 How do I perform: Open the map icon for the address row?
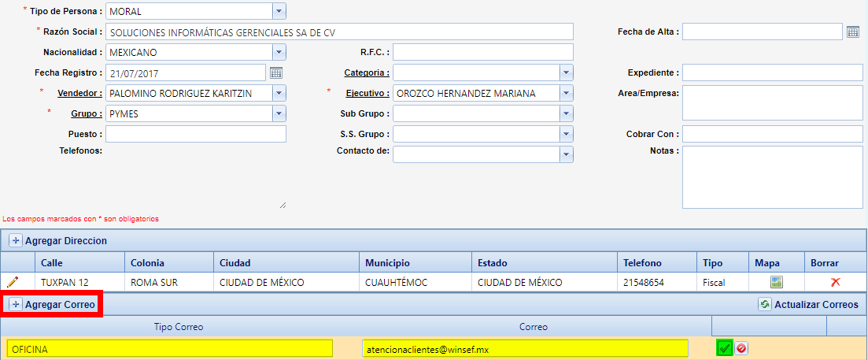click(x=776, y=282)
